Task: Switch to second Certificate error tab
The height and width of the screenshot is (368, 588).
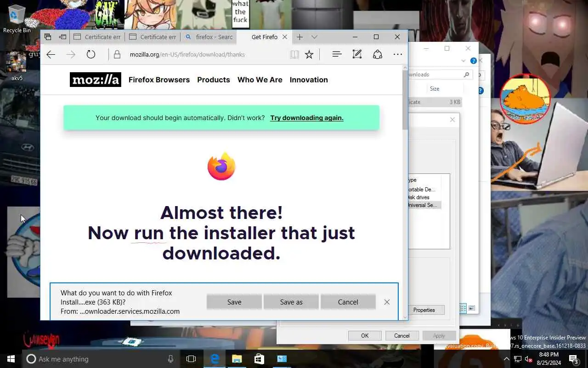Action: 153,37
